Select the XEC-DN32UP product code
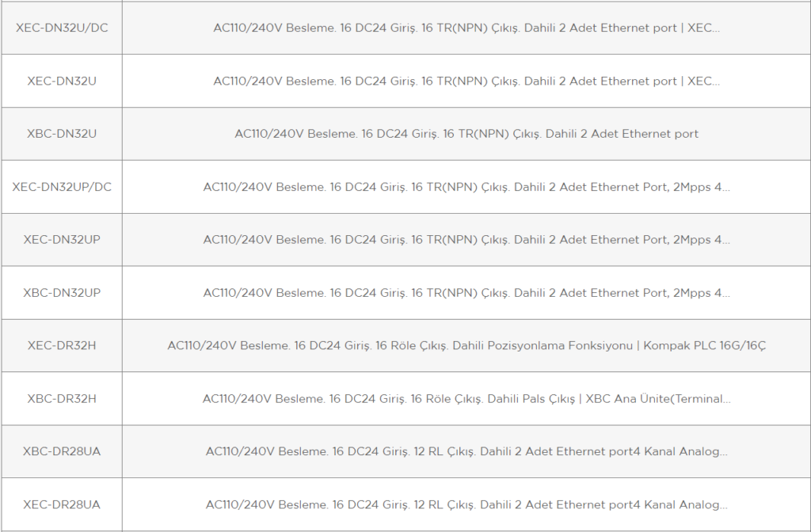811x532 pixels. [x=62, y=240]
